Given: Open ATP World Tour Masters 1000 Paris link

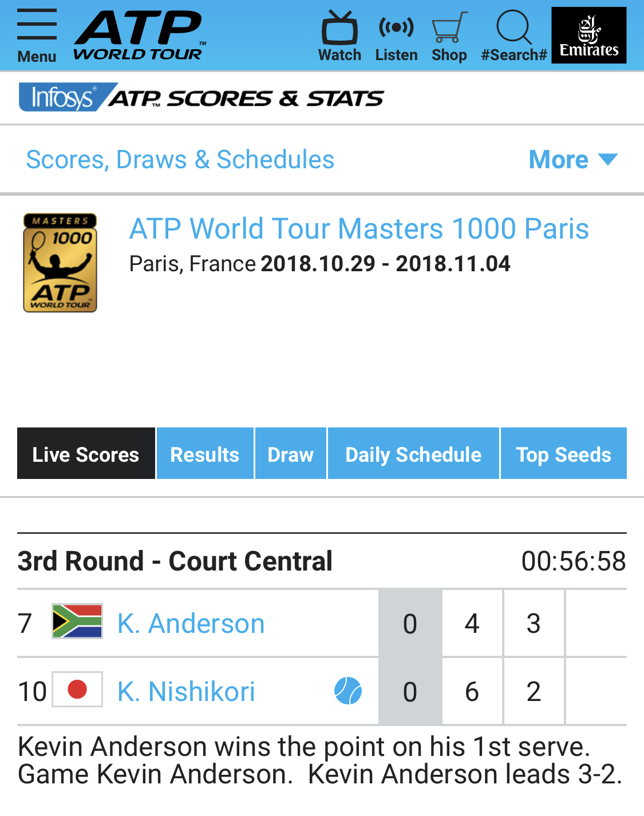Looking at the screenshot, I should coord(359,229).
